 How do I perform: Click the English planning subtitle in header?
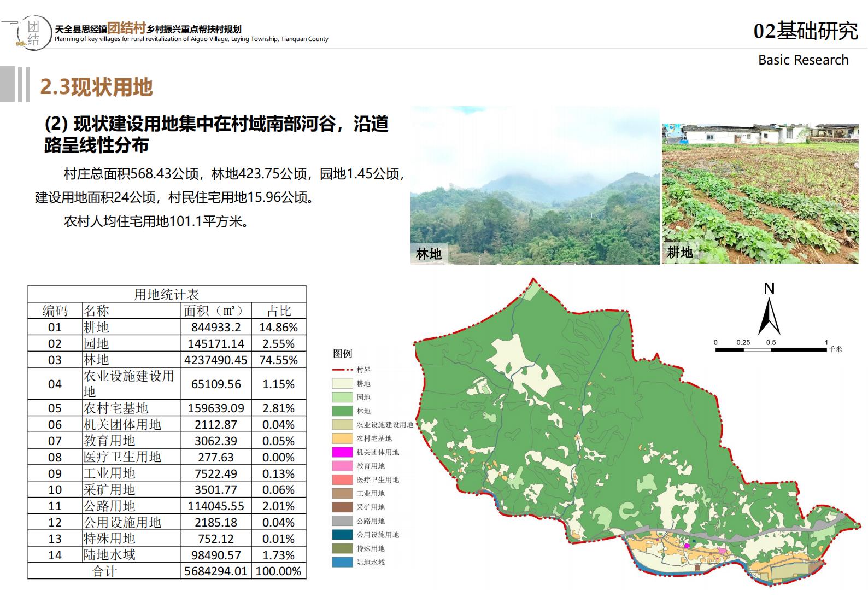coord(191,39)
